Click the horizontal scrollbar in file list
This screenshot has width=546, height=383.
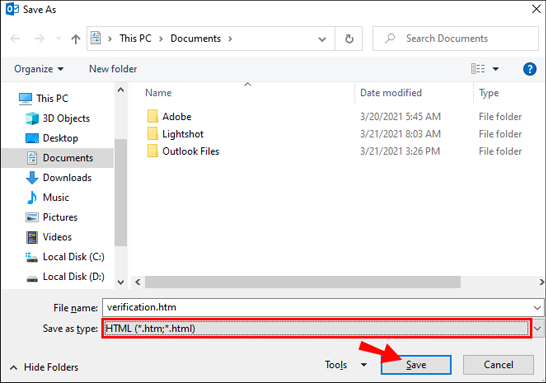click(303, 282)
